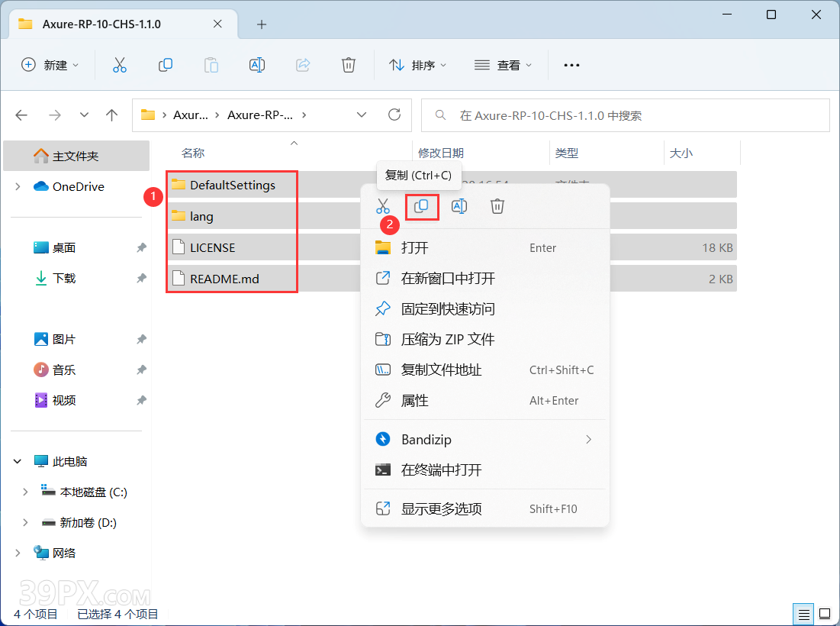This screenshot has height=626, width=840.
Task: Switch to large icons view in status bar
Action: tap(825, 615)
